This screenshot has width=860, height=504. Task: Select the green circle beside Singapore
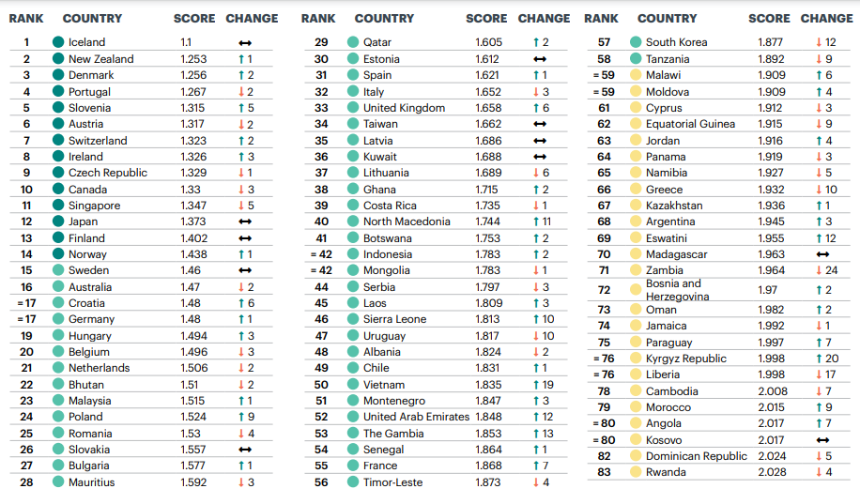[x=58, y=206]
